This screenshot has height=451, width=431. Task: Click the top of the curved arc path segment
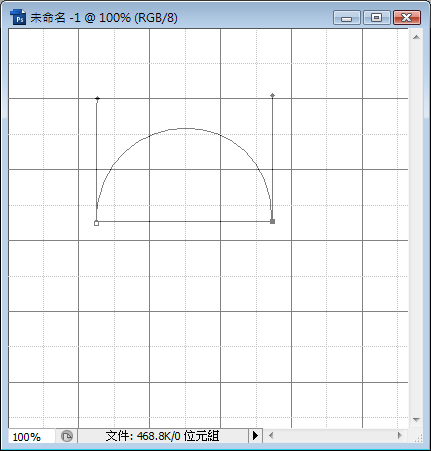(185, 128)
